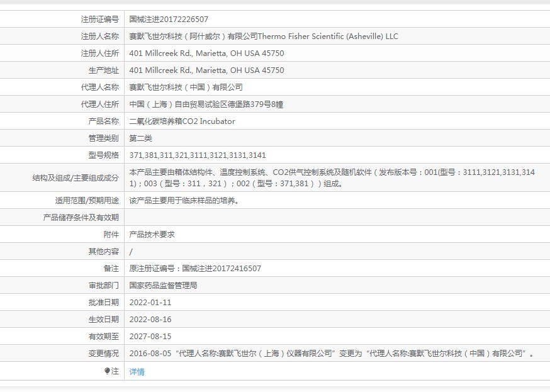Select the address in the 生产地址 row
The image size is (550, 392).
coord(206,70)
